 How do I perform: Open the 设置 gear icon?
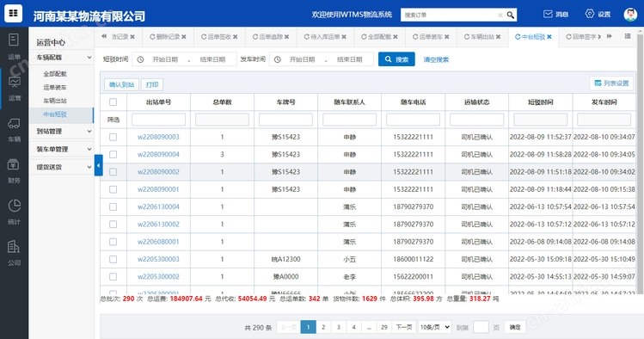tap(589, 14)
